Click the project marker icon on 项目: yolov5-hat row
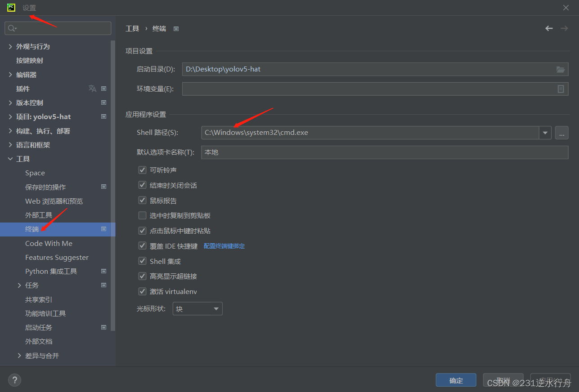 coord(103,116)
